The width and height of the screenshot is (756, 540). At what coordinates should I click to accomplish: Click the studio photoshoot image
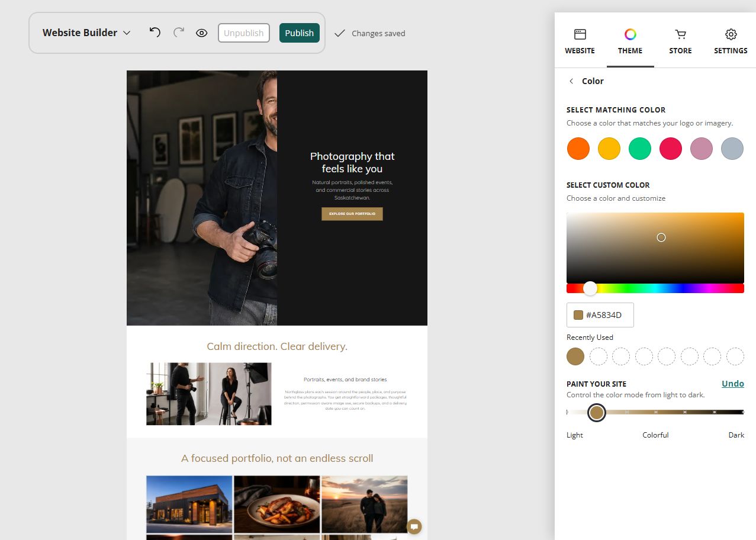coord(209,394)
